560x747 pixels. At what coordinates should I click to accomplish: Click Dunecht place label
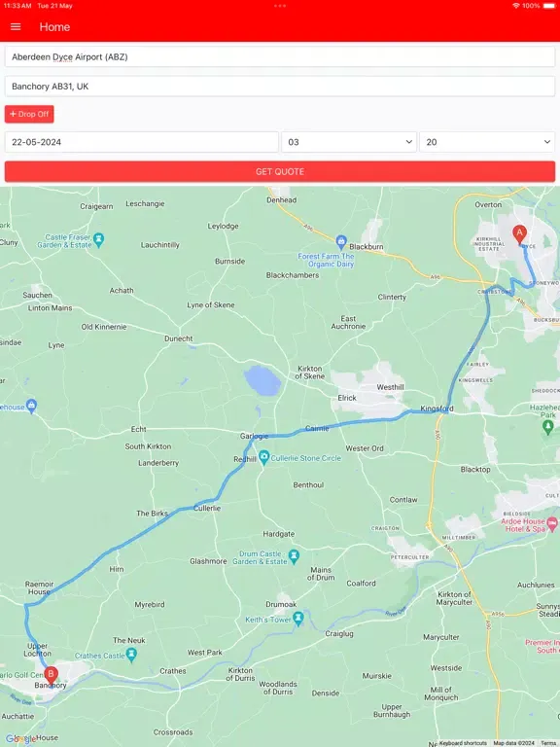pyautogui.click(x=179, y=338)
